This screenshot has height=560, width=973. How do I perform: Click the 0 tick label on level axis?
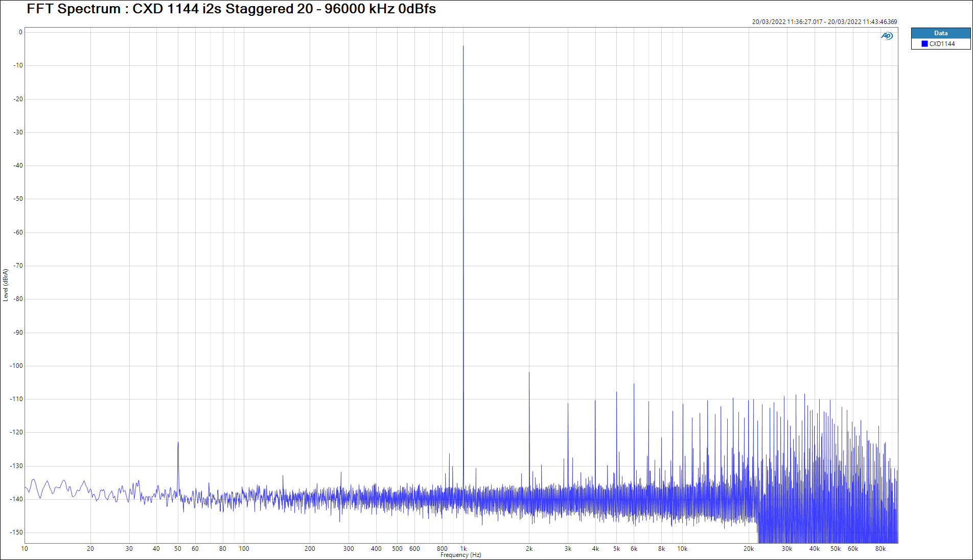coord(20,32)
